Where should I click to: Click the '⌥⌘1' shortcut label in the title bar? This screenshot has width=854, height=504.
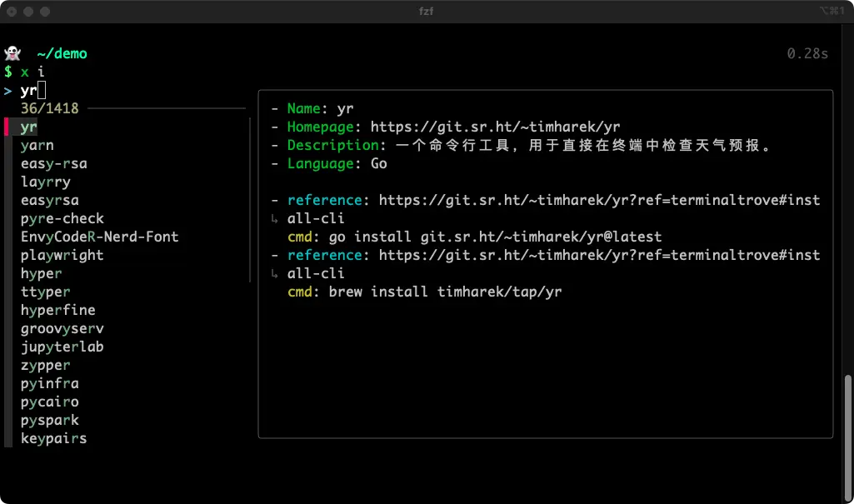(x=832, y=11)
